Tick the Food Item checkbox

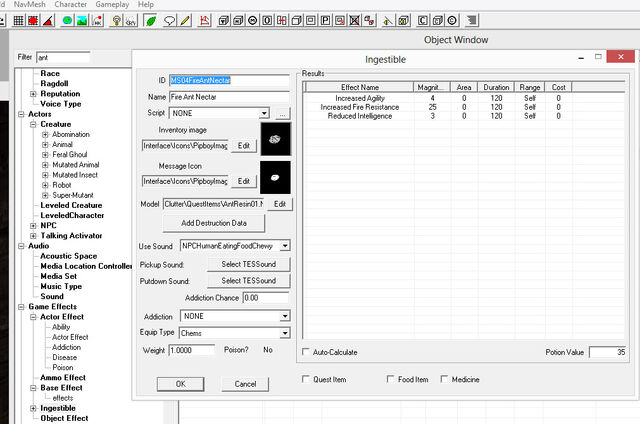[x=390, y=379]
